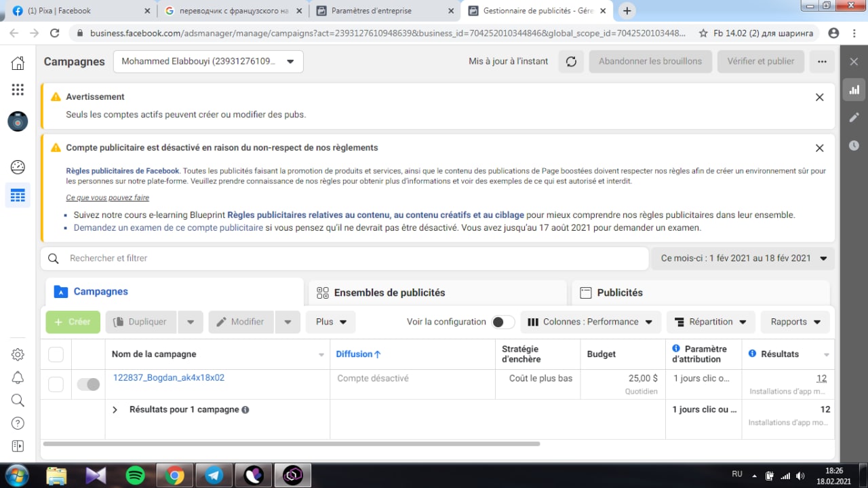Open the edit pencil icon in right panel

854,117
